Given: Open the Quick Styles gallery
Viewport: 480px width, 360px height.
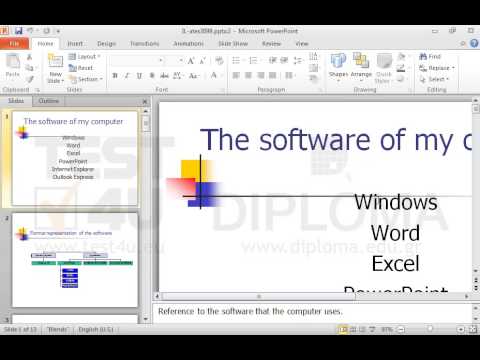Looking at the screenshot, I should [384, 68].
